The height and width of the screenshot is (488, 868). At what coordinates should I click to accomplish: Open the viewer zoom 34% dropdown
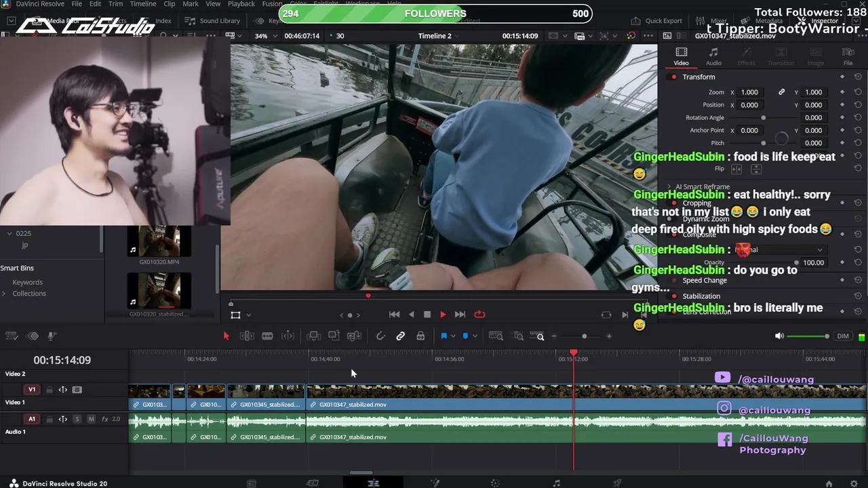pos(264,36)
